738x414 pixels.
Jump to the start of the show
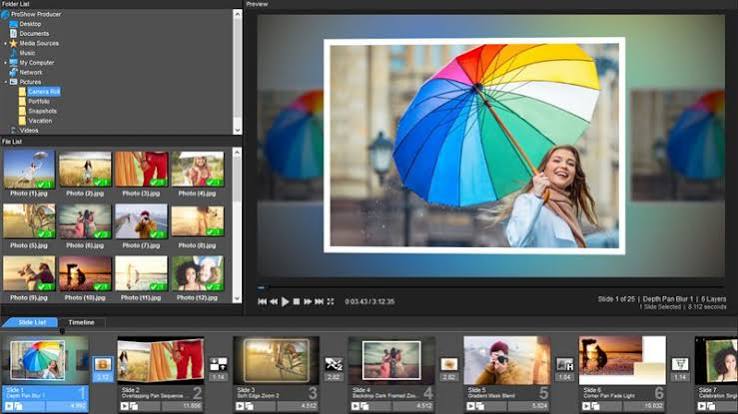point(263,302)
